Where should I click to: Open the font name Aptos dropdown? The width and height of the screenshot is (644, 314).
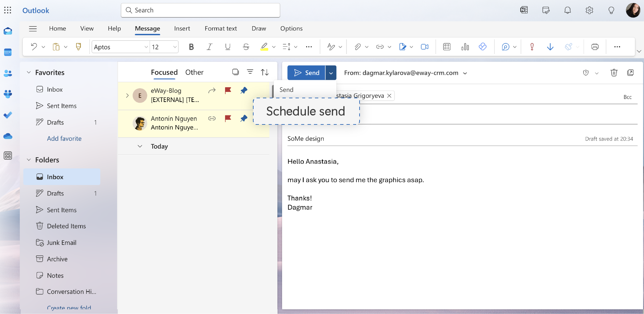tap(146, 47)
